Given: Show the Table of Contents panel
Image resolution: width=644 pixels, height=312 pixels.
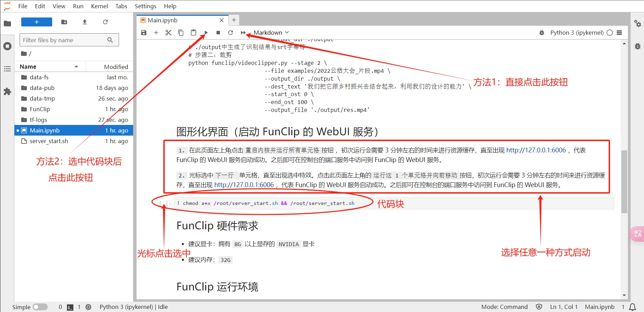Looking at the screenshot, I should (x=7, y=69).
